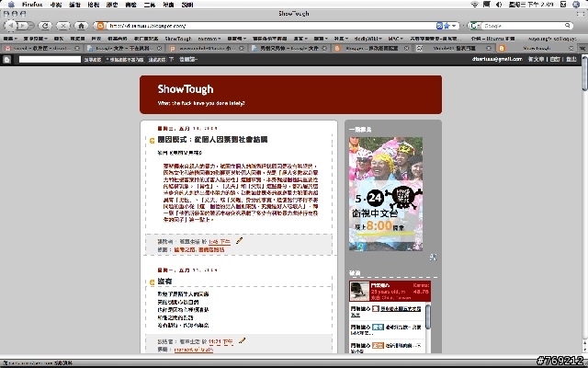
Task: Open the 歷史 (History) menu
Action: [x=112, y=5]
